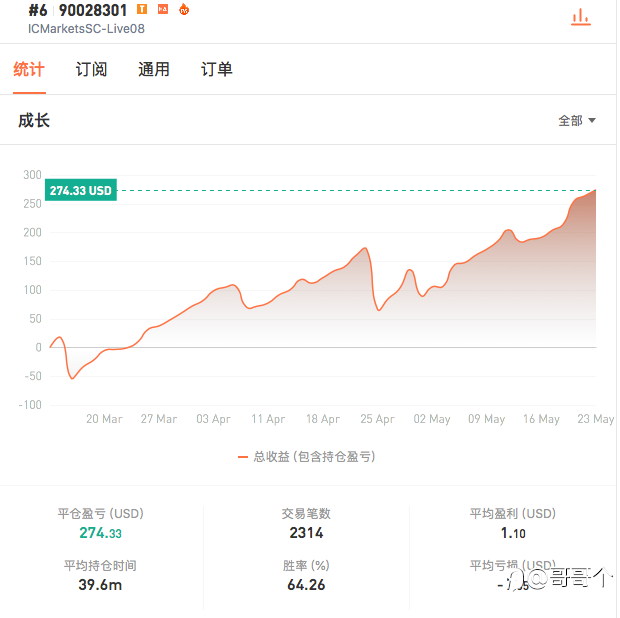Screen dimensions: 620x618
Task: Switch to the 统计 tab
Action: (x=29, y=69)
